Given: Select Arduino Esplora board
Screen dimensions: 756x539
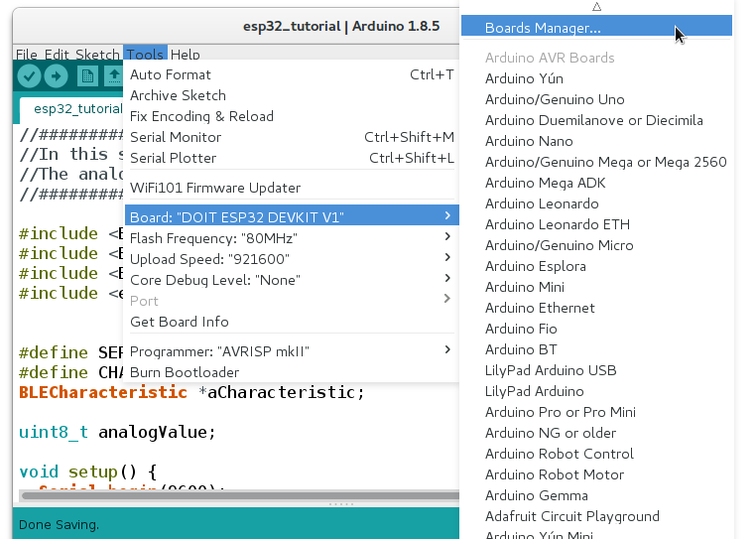Looking at the screenshot, I should pos(596,266).
